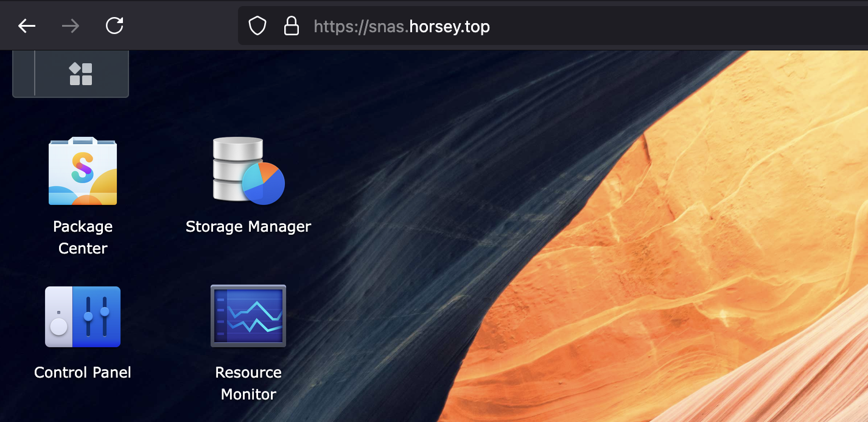868x422 pixels.
Task: Click the browser reload page icon
Action: [114, 26]
